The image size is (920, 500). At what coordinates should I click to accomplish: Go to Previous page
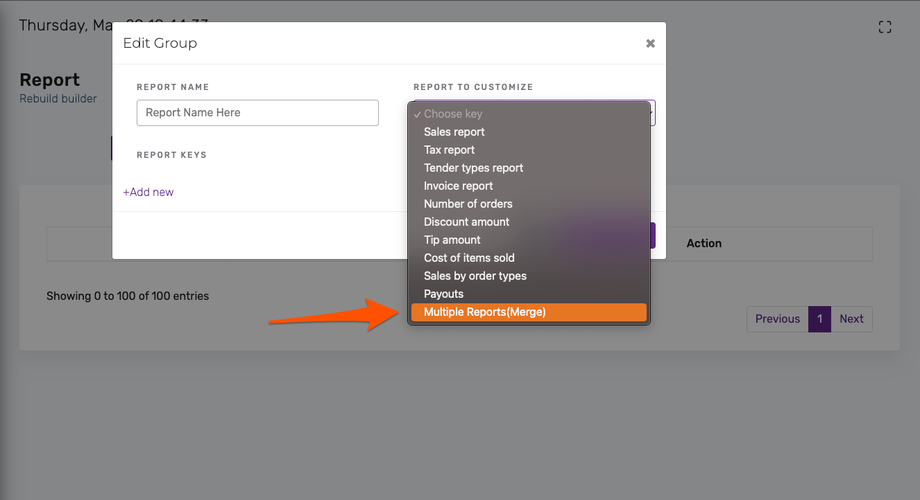pyautogui.click(x=777, y=319)
